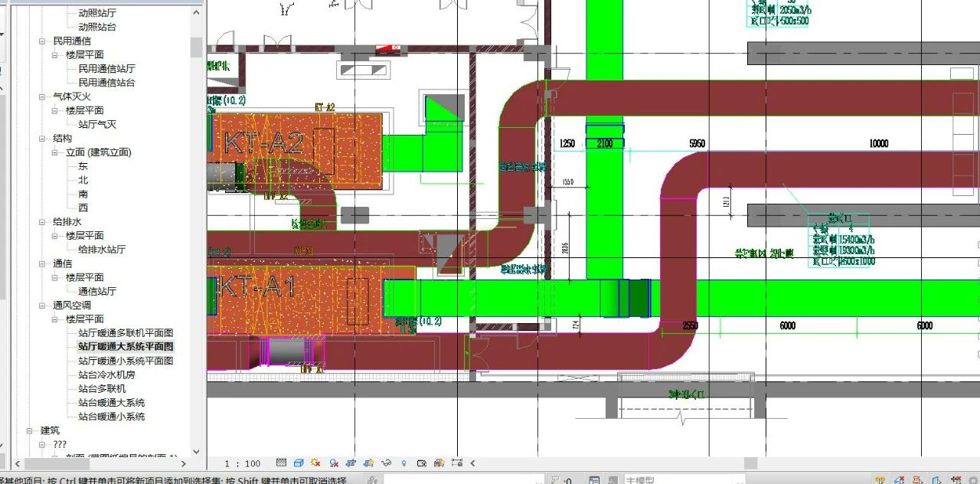Viewport: 980px width, 484px height.
Task: Click browser horizontal scroll right arrow
Action: [183, 463]
